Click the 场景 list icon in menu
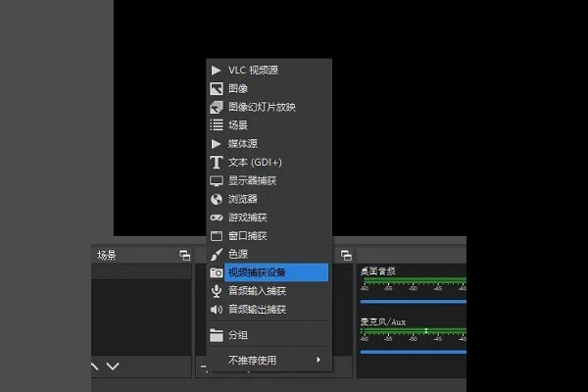Screen dimensions: 588x392 coord(217,124)
